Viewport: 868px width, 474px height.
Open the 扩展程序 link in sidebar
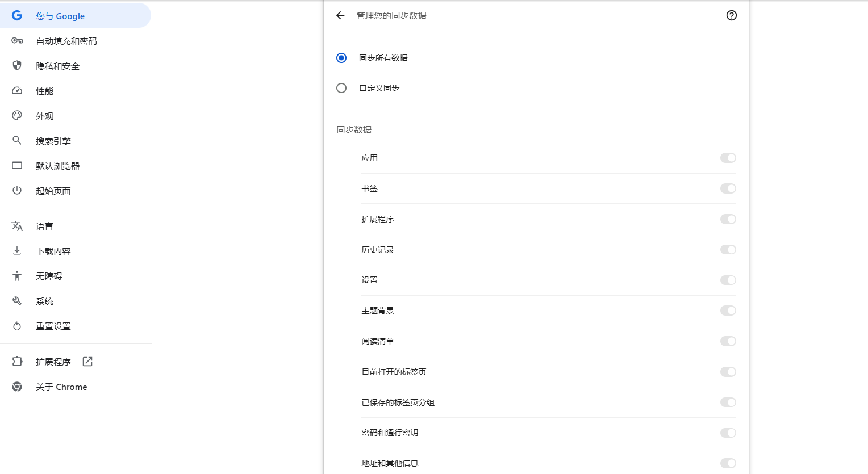[x=76, y=362]
